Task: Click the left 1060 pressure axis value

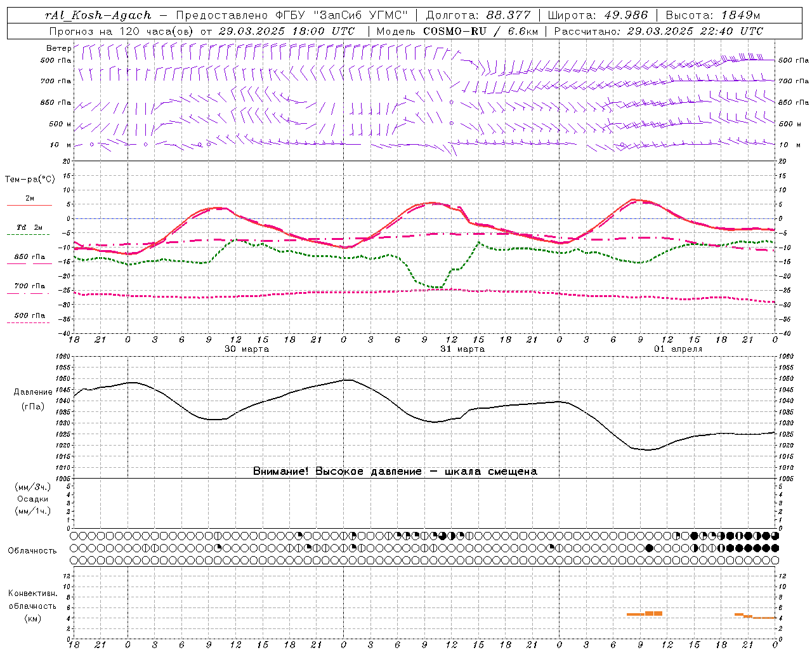Action: point(63,356)
